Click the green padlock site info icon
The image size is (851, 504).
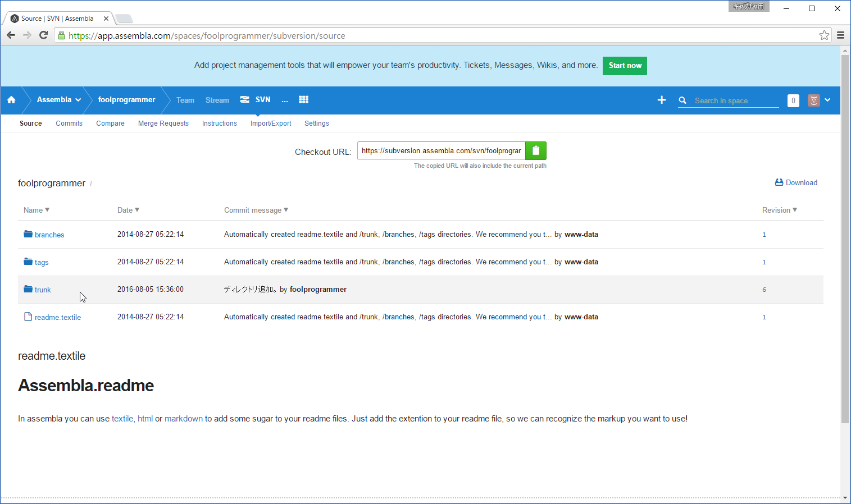61,35
